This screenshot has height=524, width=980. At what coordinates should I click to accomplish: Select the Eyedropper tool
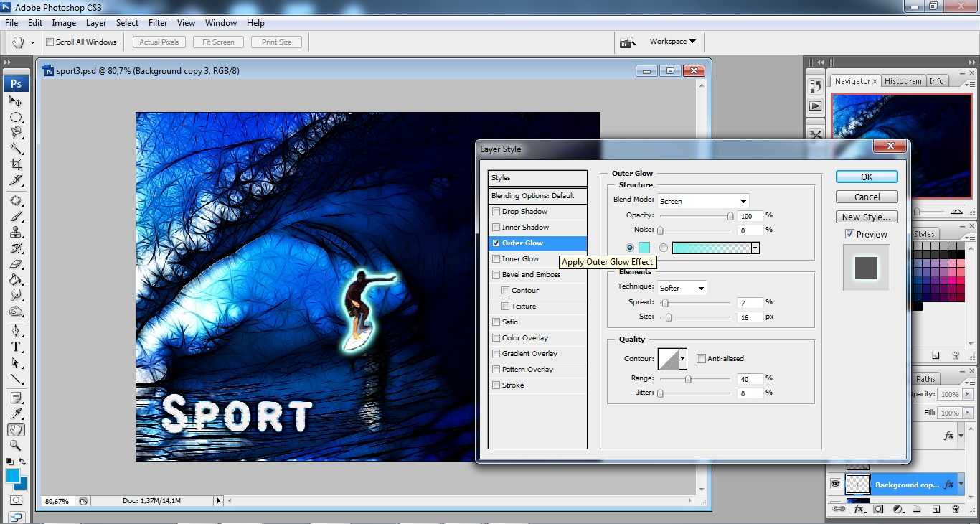pyautogui.click(x=16, y=414)
